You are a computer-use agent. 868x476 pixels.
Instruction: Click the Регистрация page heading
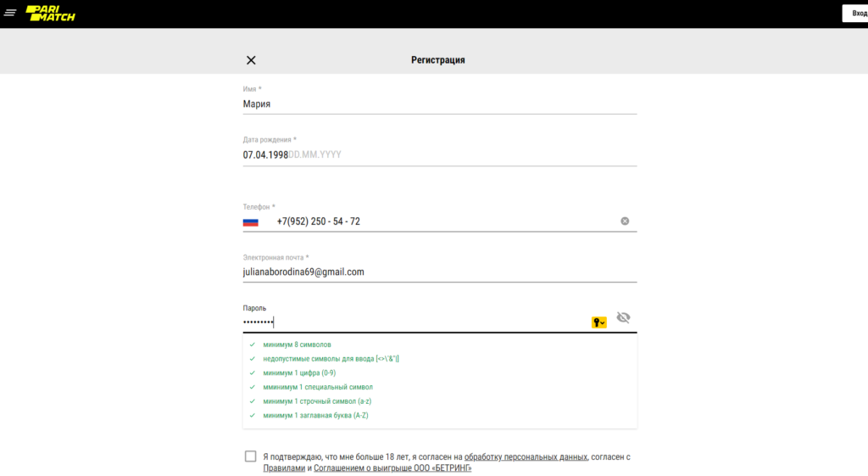[438, 60]
